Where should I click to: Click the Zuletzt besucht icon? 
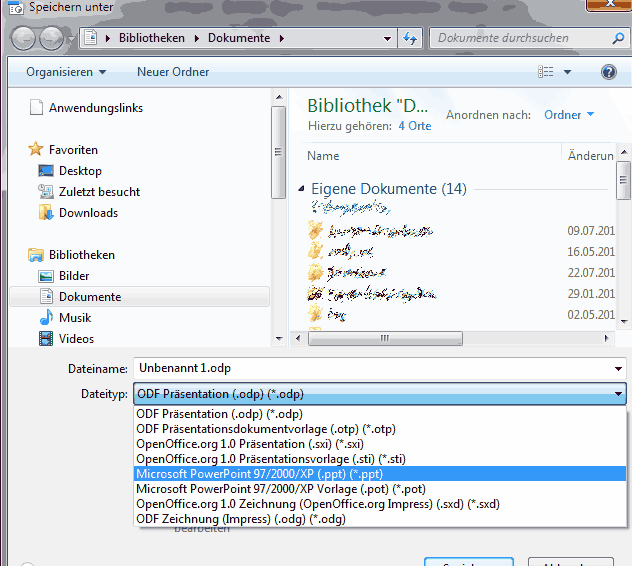(46, 191)
